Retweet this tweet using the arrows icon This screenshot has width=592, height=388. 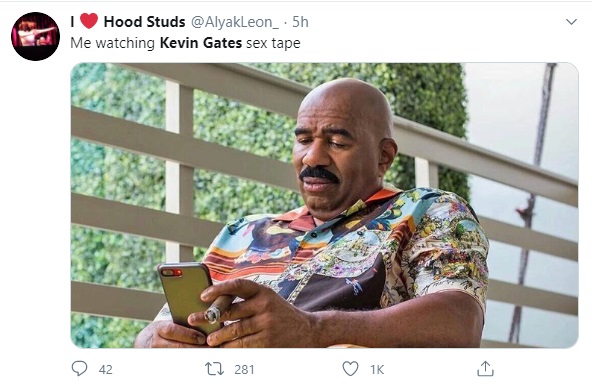coord(214,369)
